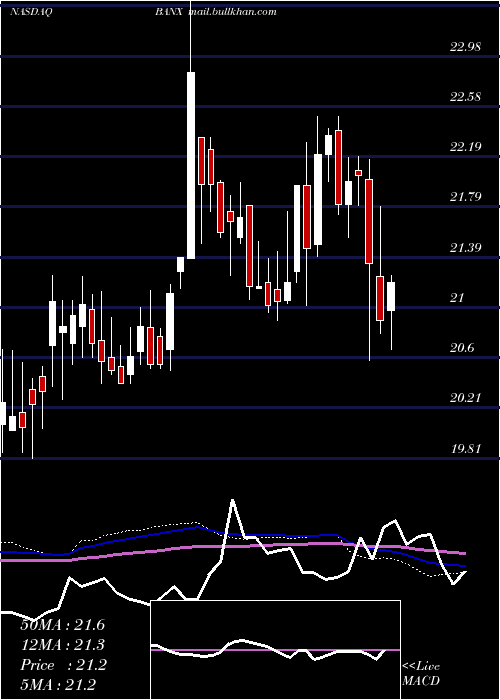
Task: Click the NASDAQ exchange label
Action: [x=31, y=12]
